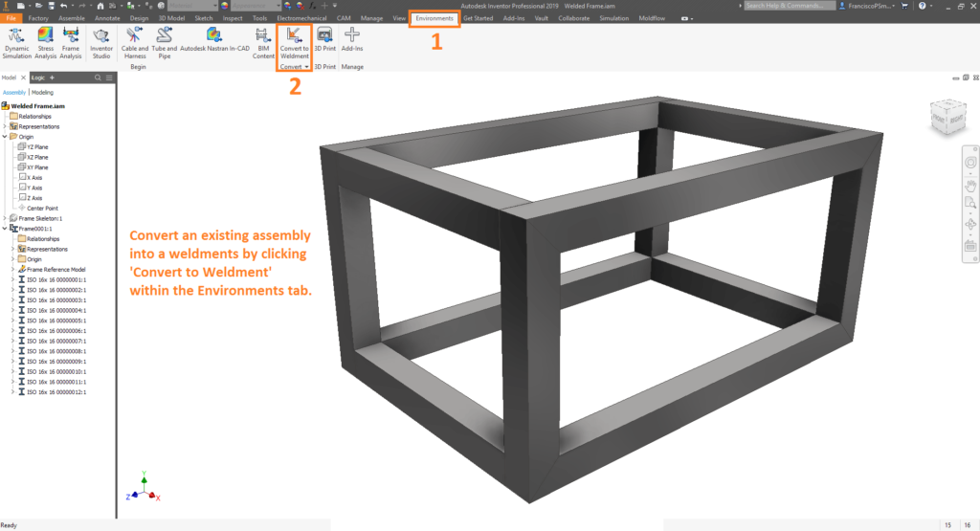Switch to Modeling browser view

point(42,93)
